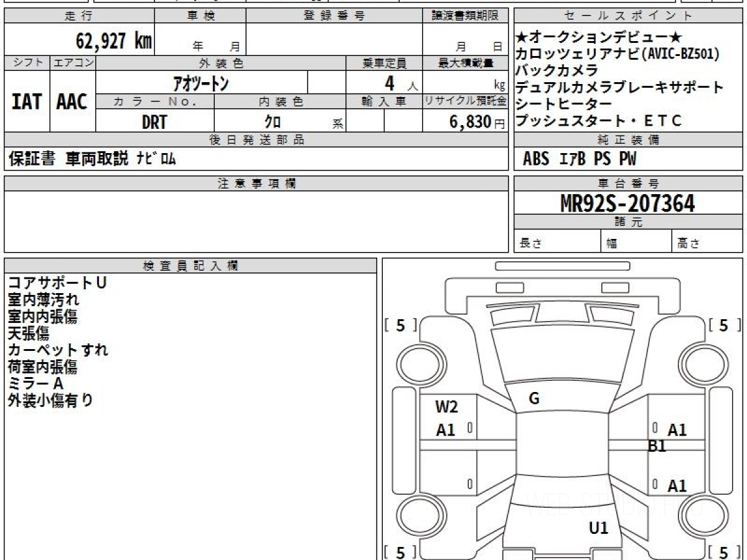The image size is (747, 560).
Task: Click the シートヒーター line
Action: [x=564, y=104]
